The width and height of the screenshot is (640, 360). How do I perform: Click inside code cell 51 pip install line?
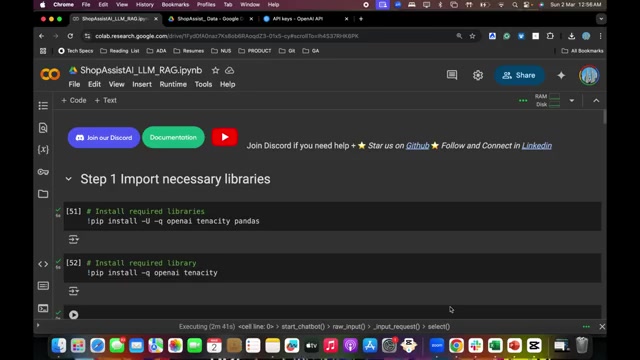[x=173, y=221]
